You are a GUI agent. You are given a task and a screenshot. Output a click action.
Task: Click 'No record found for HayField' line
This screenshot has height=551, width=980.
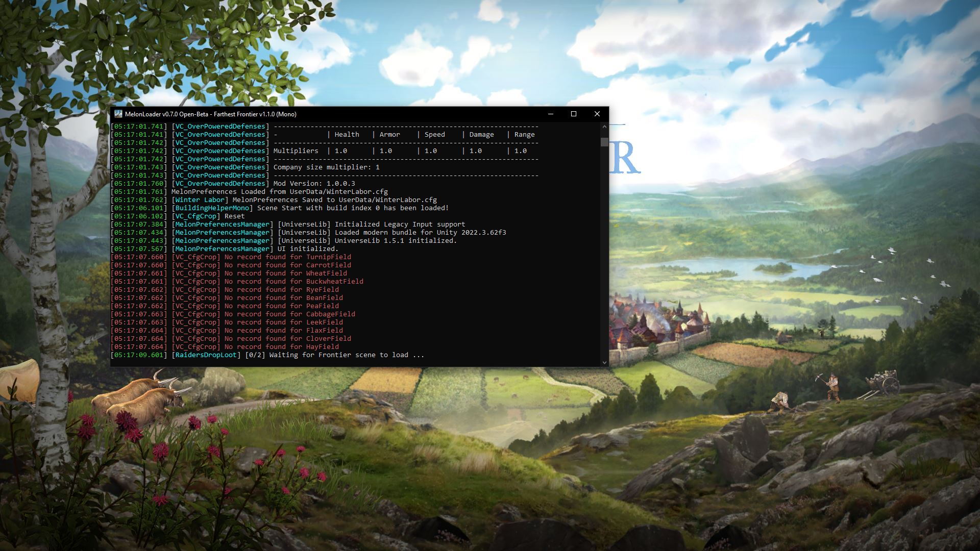(x=282, y=347)
